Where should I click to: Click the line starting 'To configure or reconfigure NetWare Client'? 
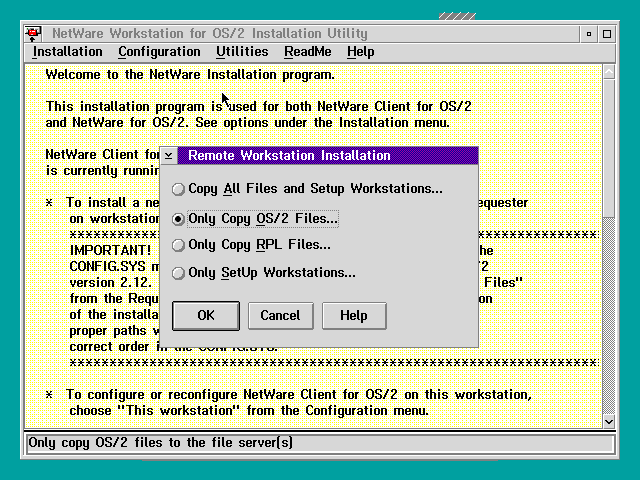click(299, 395)
